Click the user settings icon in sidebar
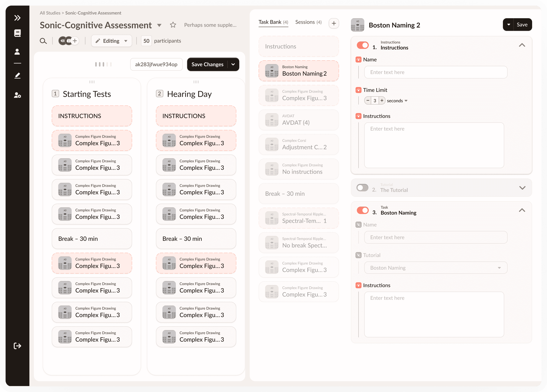 click(x=17, y=95)
